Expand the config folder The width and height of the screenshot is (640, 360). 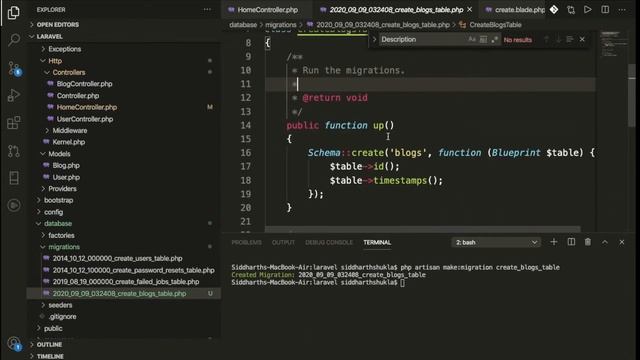pos(53,212)
